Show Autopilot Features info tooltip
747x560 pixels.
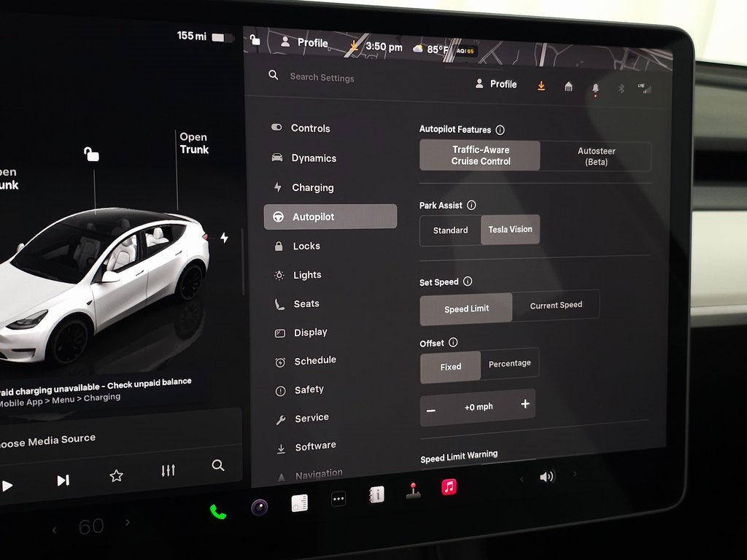[500, 130]
